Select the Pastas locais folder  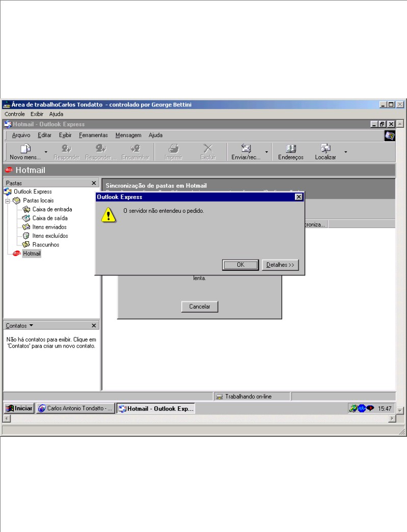(x=38, y=201)
